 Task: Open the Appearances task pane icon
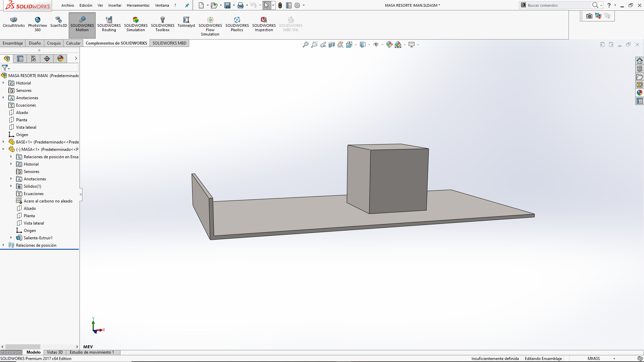click(x=640, y=93)
